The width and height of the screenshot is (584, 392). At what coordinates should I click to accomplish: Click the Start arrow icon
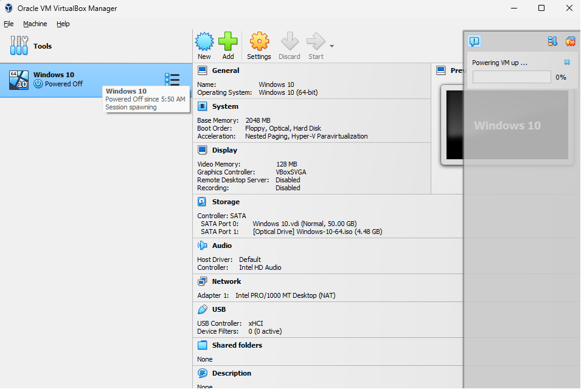pos(316,41)
